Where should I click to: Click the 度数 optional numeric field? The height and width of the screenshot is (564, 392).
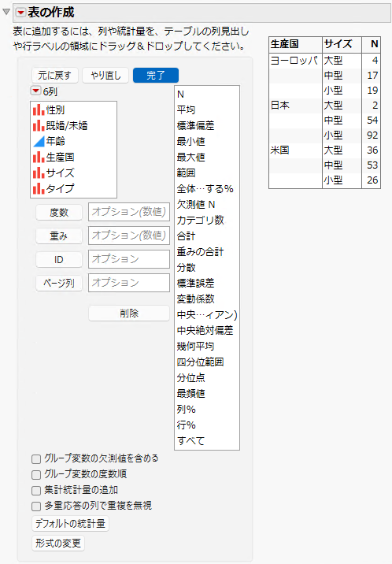pos(129,212)
